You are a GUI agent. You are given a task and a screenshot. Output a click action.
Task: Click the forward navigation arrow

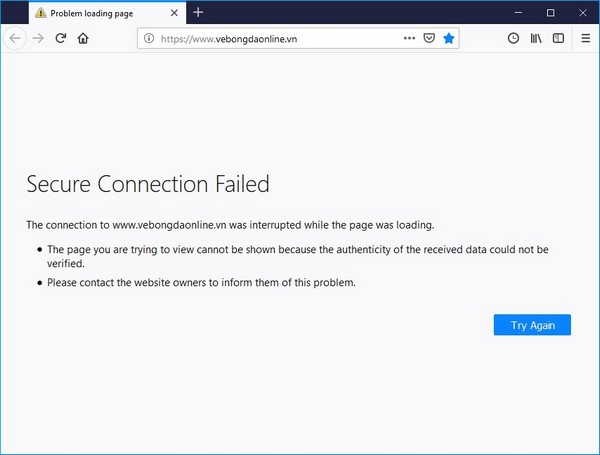38,38
